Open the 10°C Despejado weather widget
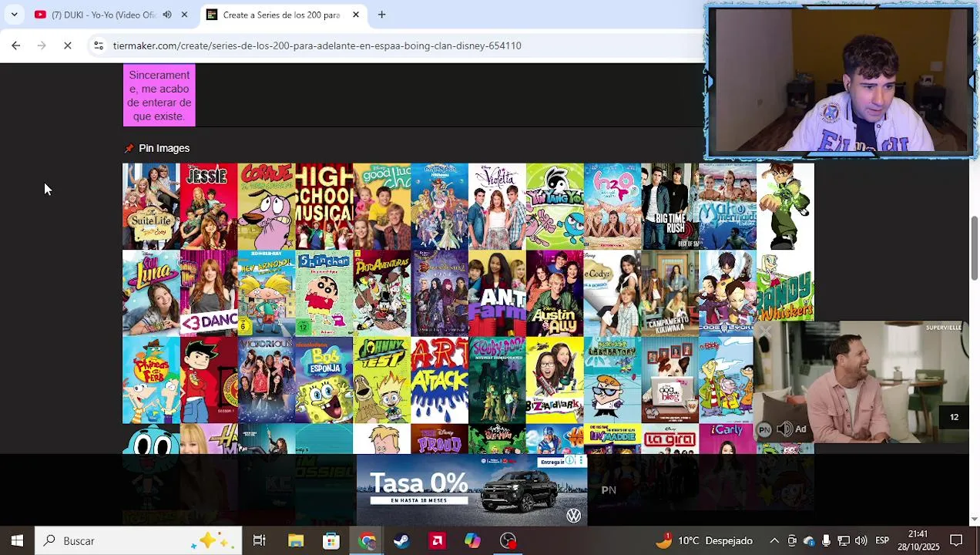Viewport: 980px width, 555px height. (704, 540)
